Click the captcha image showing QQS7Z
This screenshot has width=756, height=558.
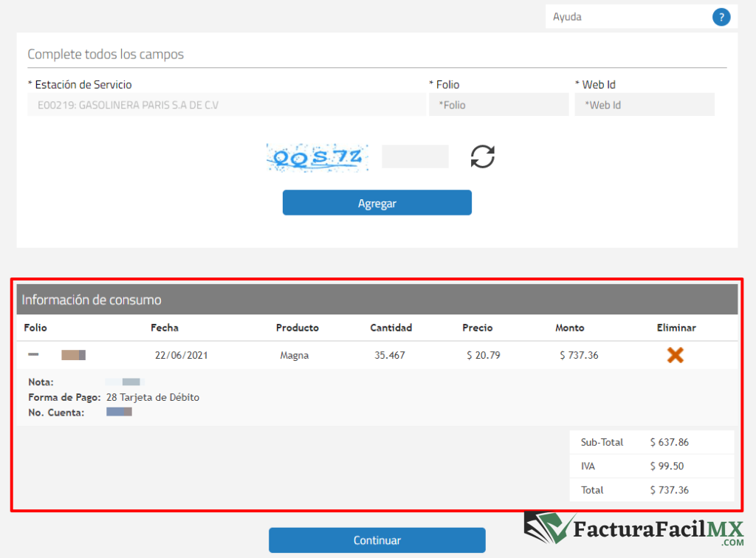pos(317,157)
